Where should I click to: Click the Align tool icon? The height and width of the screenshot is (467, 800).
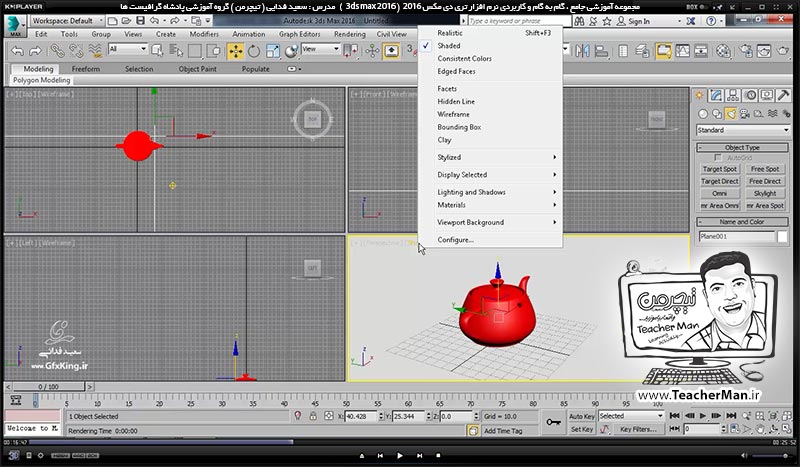tap(602, 51)
